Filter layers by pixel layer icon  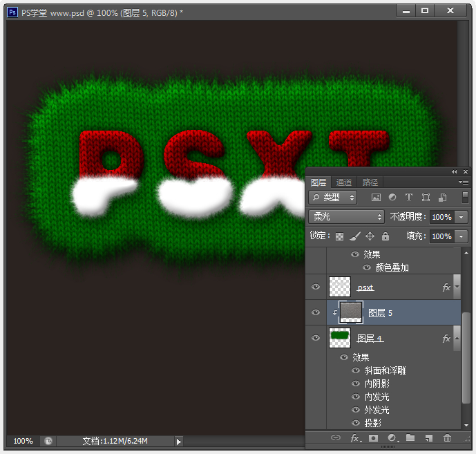click(376, 198)
